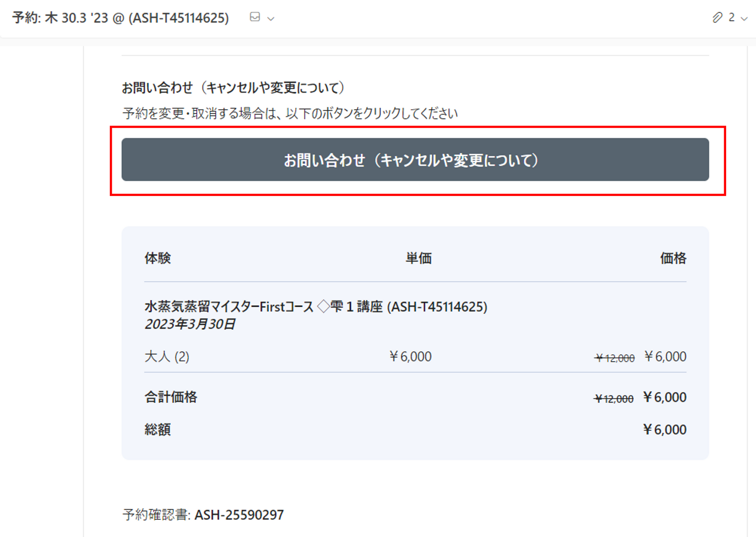Viewport: 756px width, 537px height.
Task: Click the date 2023年3月30日
Action: [x=190, y=324]
